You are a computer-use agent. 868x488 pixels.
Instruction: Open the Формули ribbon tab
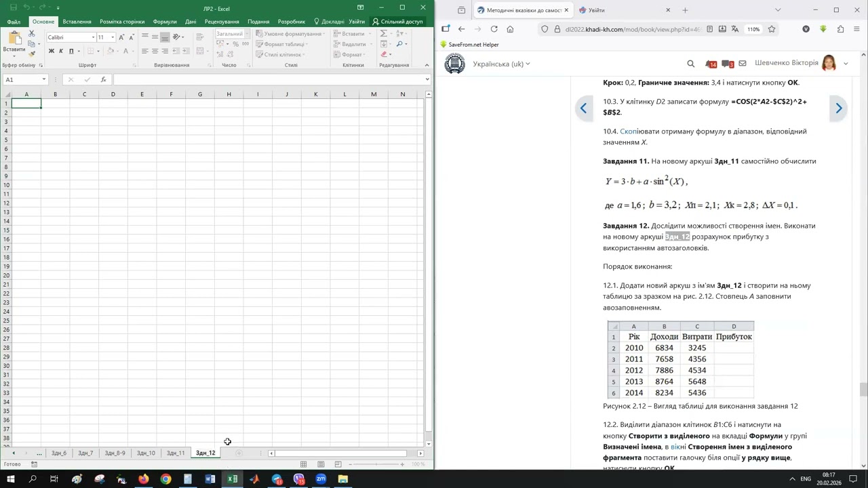click(165, 22)
